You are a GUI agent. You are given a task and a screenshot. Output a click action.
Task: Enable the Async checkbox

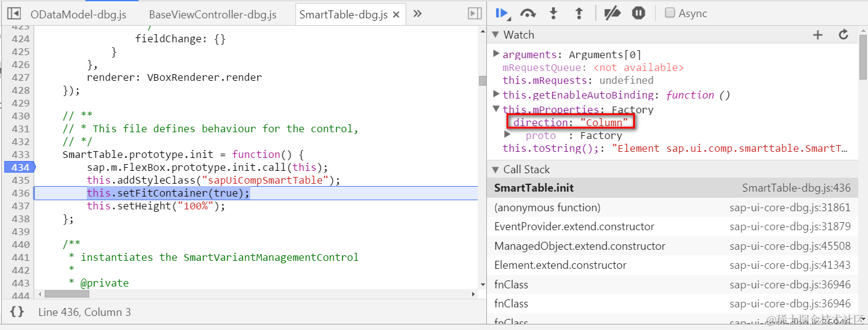670,13
